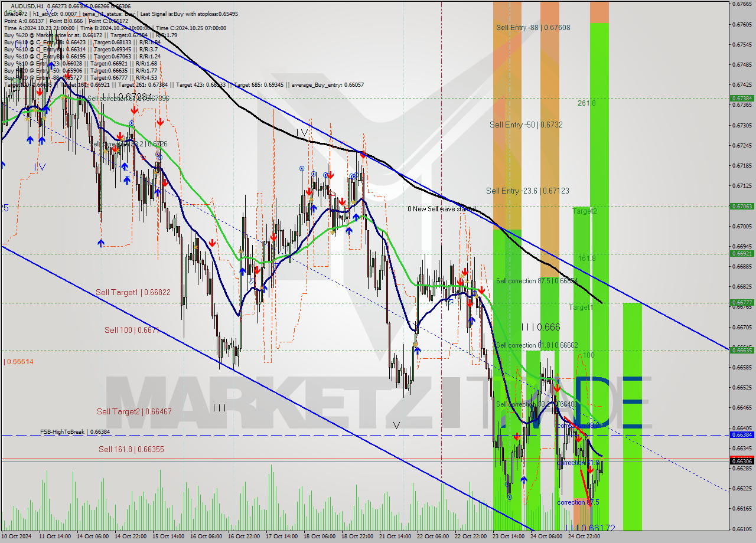This screenshot has height=543, width=756.
Task: Click 'Sell Entry -23.6 | 0.67123' label
Action: [527, 190]
